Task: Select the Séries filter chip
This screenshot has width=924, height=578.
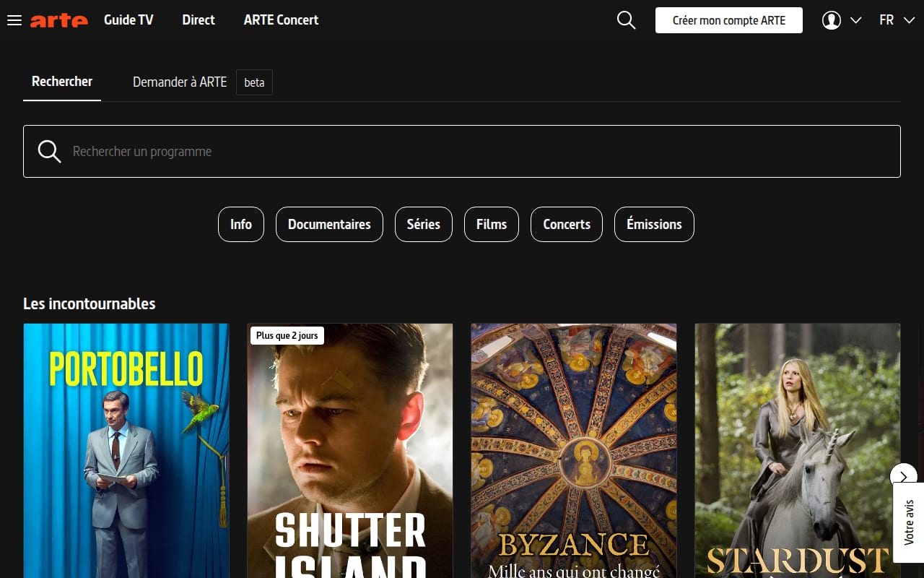Action: (423, 224)
